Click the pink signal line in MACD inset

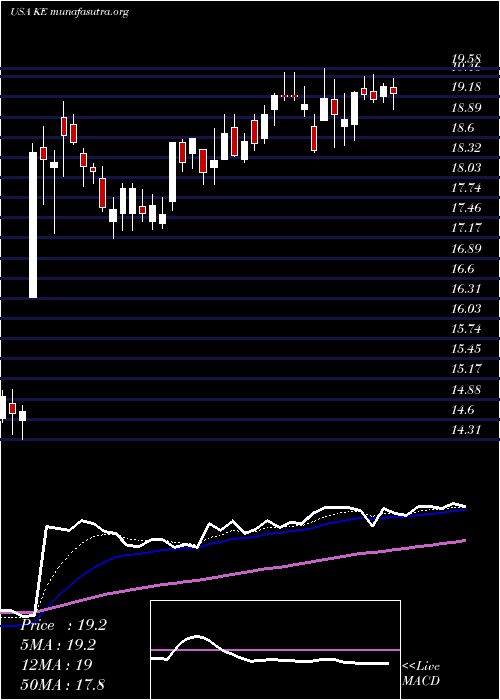[275, 650]
